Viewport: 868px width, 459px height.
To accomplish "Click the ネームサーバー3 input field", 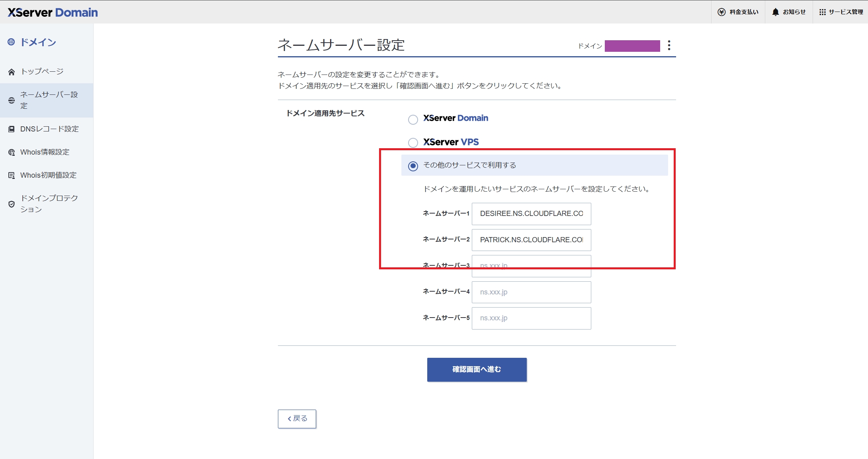I will [x=531, y=266].
